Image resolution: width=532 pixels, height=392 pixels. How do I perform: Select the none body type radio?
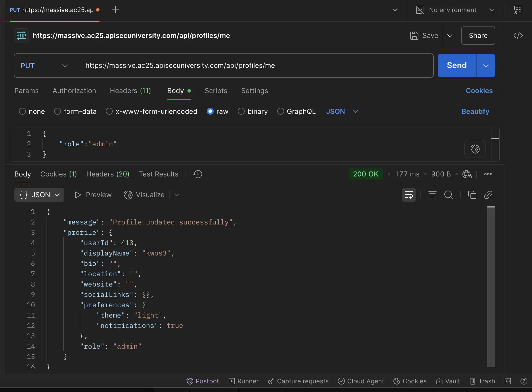22,111
